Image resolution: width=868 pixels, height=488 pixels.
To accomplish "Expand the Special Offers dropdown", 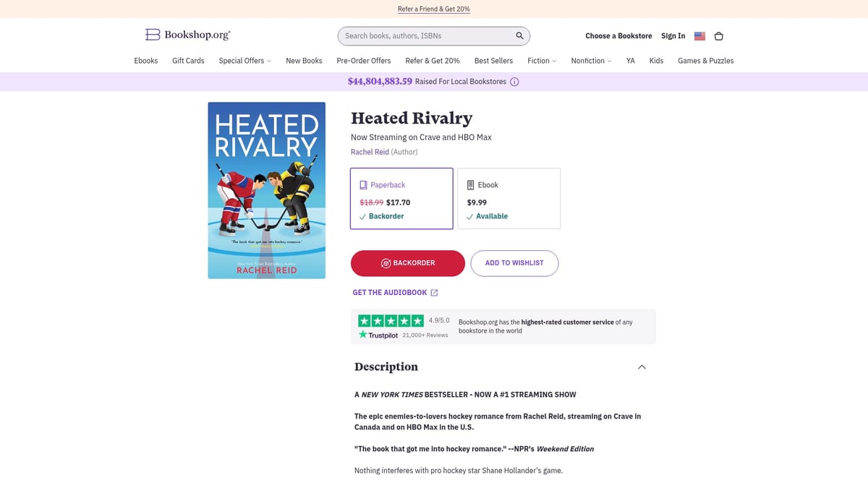I will point(244,61).
